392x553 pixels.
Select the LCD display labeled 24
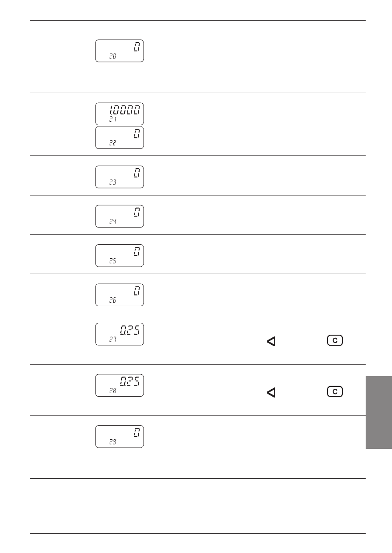point(119,216)
